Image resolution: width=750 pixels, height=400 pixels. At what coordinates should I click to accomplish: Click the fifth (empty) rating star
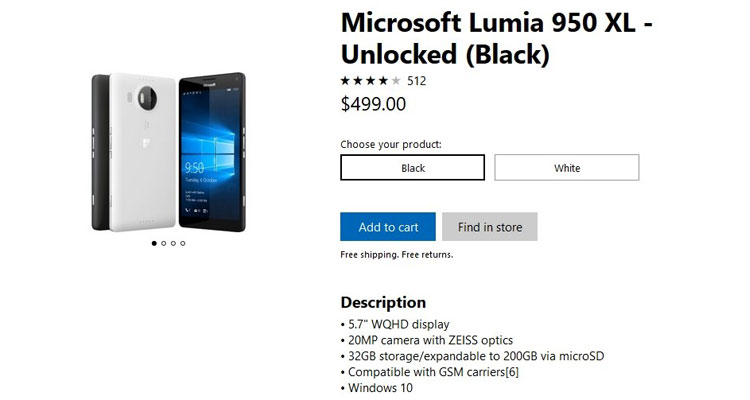pos(396,81)
